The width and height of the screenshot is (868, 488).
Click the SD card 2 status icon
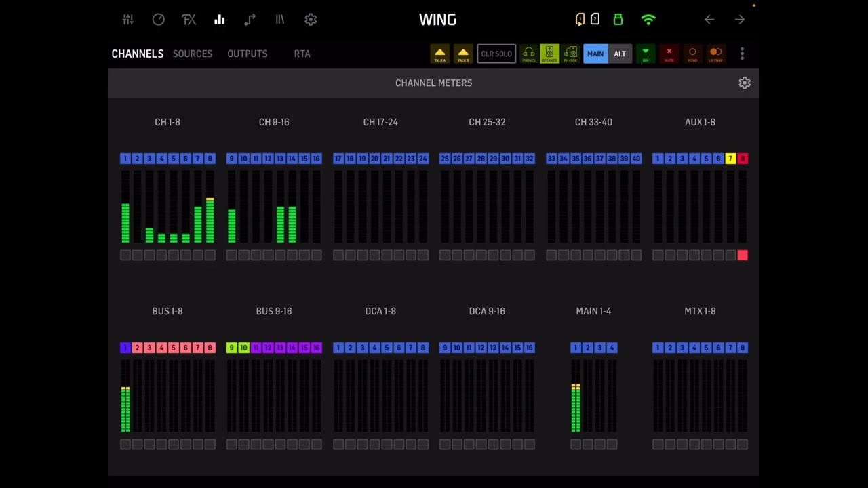coord(595,20)
